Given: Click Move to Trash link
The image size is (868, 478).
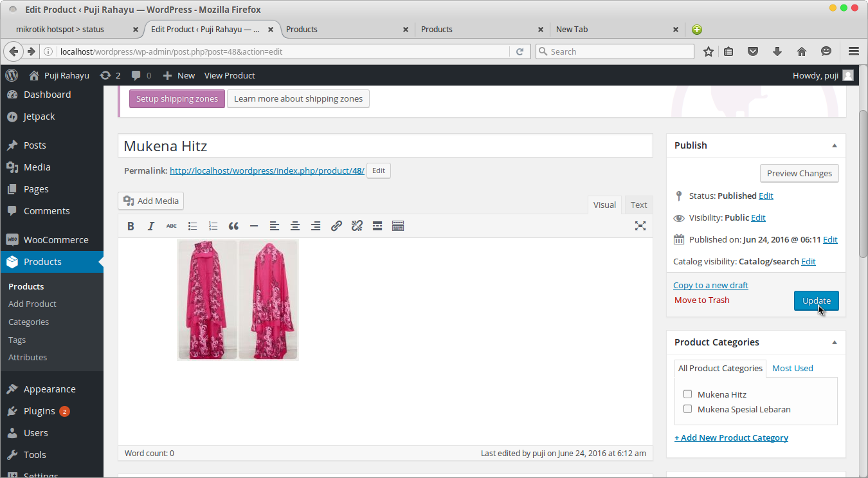Looking at the screenshot, I should [701, 300].
